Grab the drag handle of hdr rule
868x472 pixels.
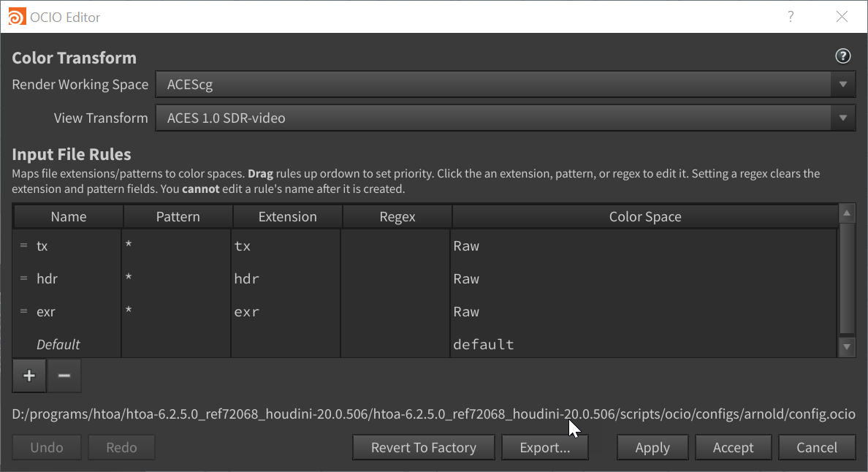pyautogui.click(x=24, y=278)
